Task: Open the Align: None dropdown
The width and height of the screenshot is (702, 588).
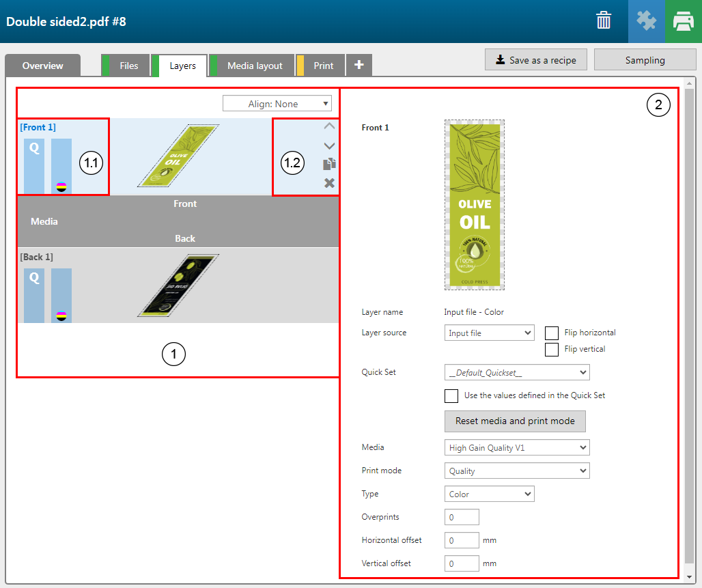Action: click(277, 104)
